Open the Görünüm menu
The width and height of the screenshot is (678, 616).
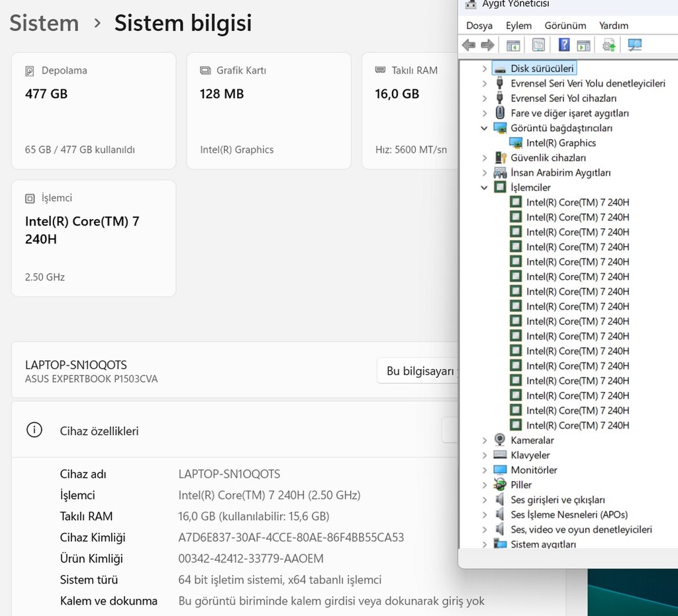[x=565, y=26]
